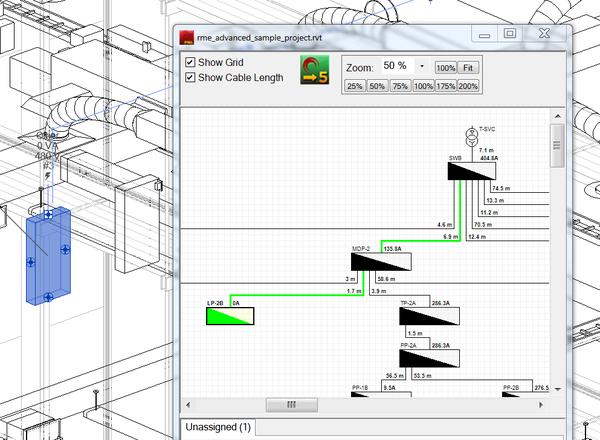Select the PP-2A panel block
Viewport: 600px width, 440px height.
[429, 359]
